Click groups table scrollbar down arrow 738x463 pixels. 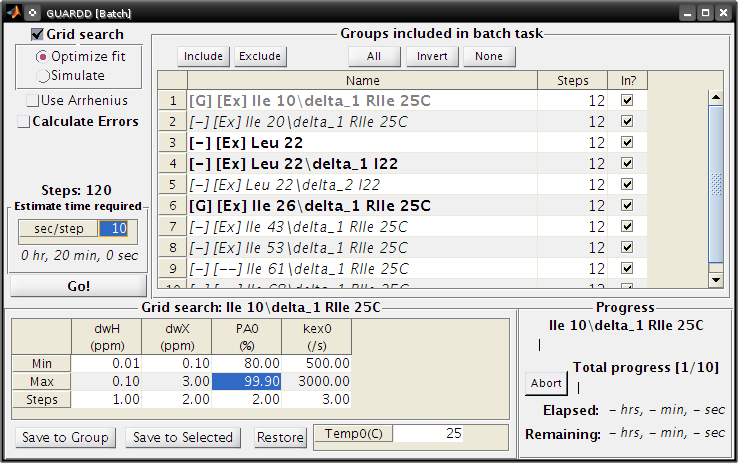point(716,280)
